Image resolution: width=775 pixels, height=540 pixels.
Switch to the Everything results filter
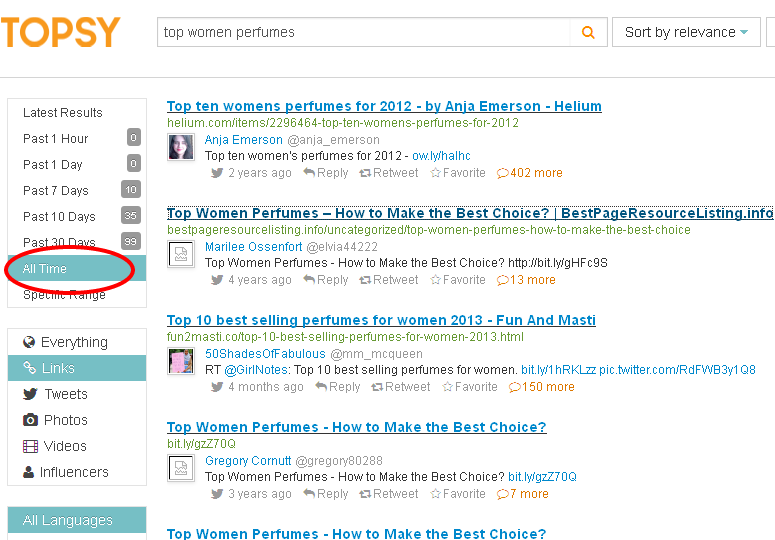pyautogui.click(x=73, y=342)
